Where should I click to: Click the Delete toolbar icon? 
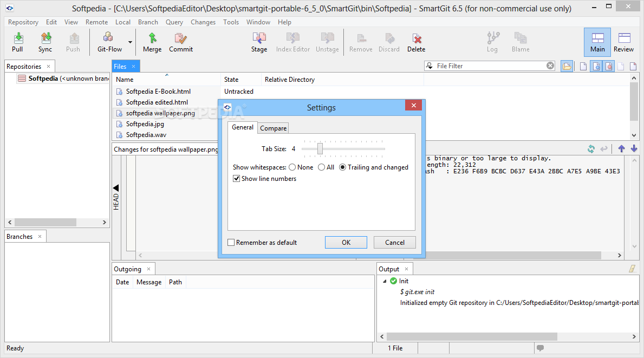pos(417,43)
